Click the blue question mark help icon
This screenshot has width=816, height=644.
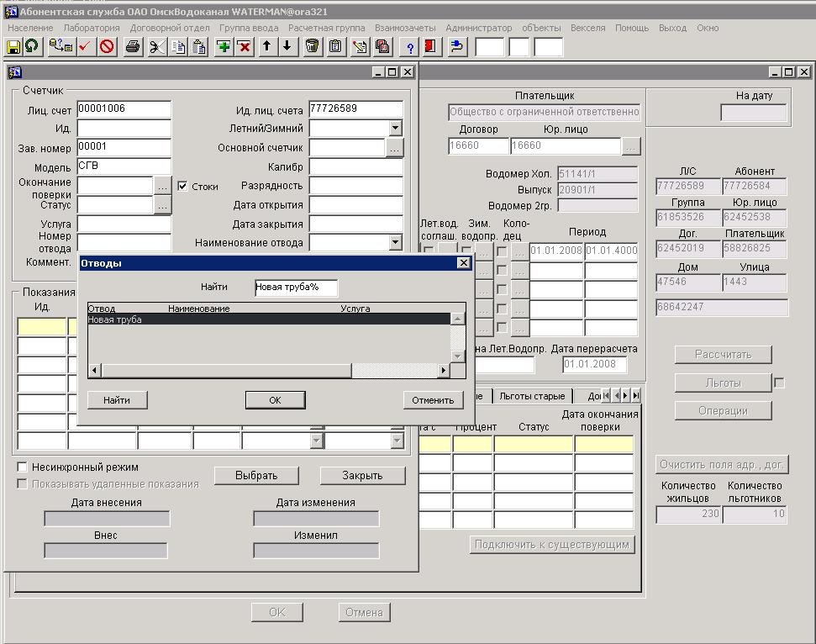[x=410, y=47]
